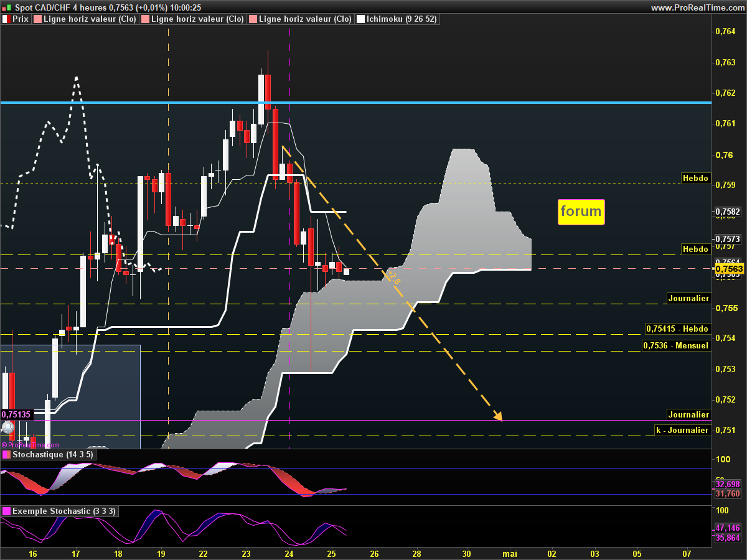Click the mai date label on time axis
747x560 pixels.
[510, 553]
